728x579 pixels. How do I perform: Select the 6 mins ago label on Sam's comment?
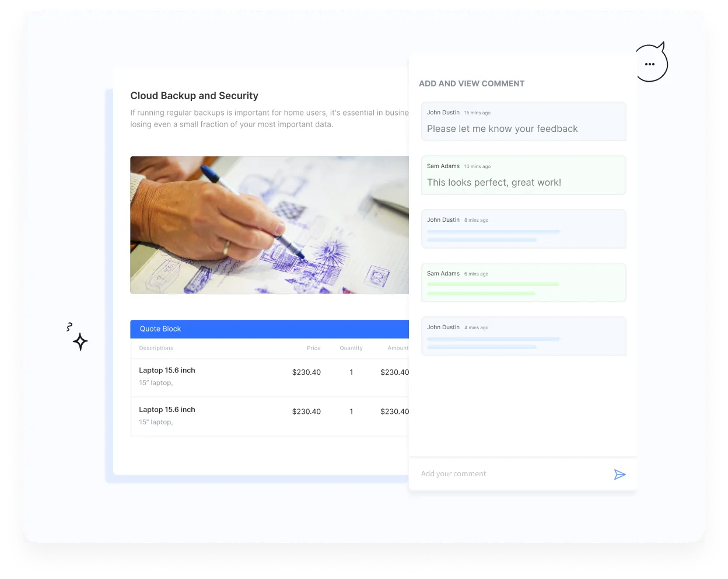pyautogui.click(x=476, y=274)
